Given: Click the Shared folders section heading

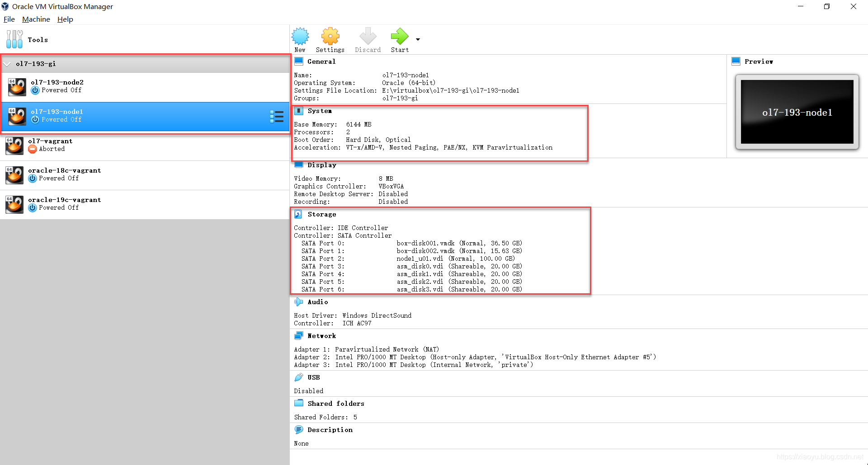Looking at the screenshot, I should coord(336,404).
